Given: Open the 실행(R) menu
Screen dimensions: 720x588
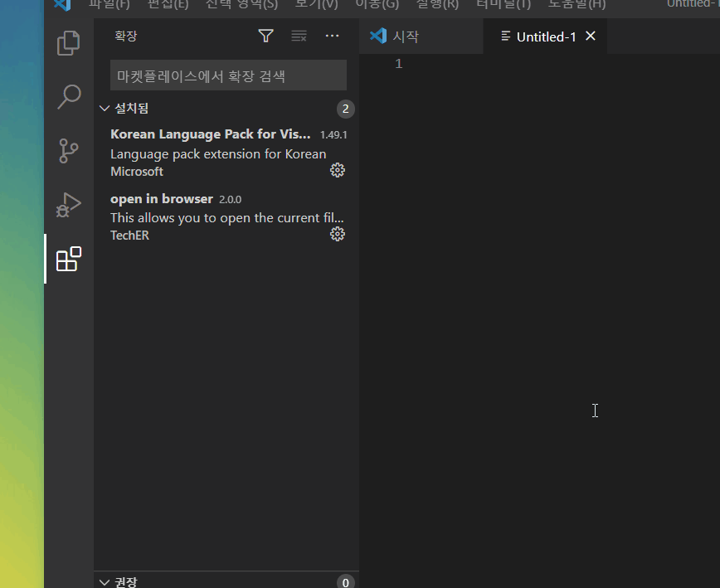Looking at the screenshot, I should pyautogui.click(x=438, y=5).
